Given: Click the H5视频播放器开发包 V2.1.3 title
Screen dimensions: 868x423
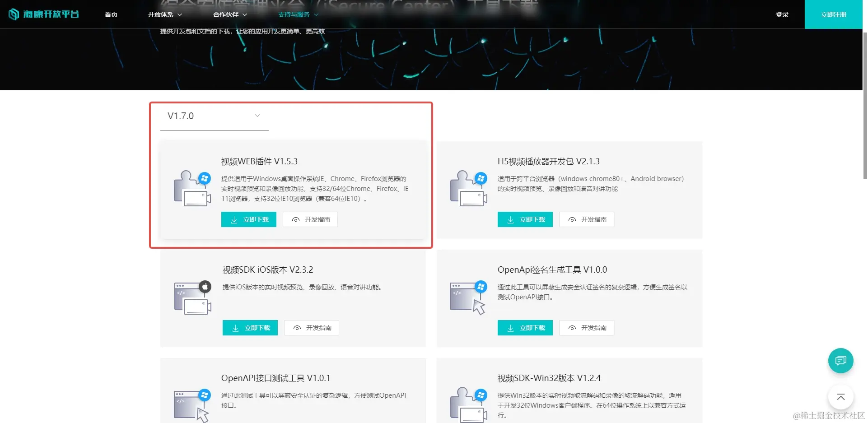Looking at the screenshot, I should coord(549,161).
